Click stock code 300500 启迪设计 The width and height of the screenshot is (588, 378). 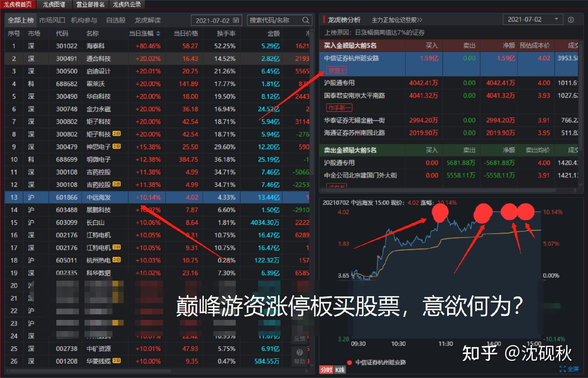coord(66,71)
